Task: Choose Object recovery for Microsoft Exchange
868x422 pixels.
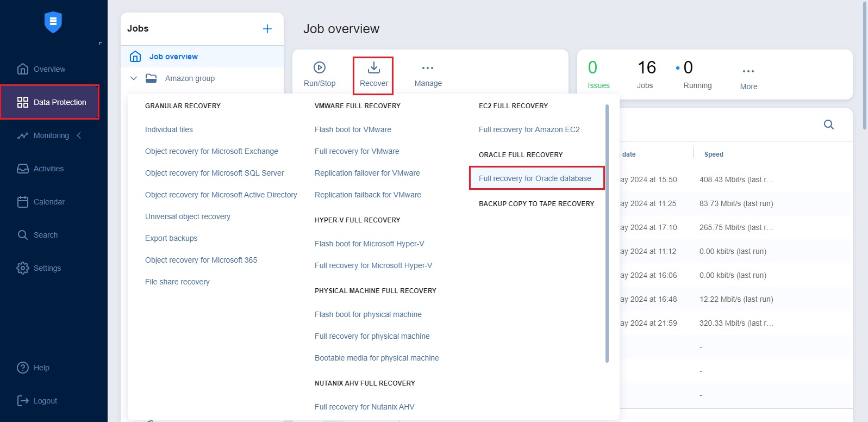Action: 211,151
